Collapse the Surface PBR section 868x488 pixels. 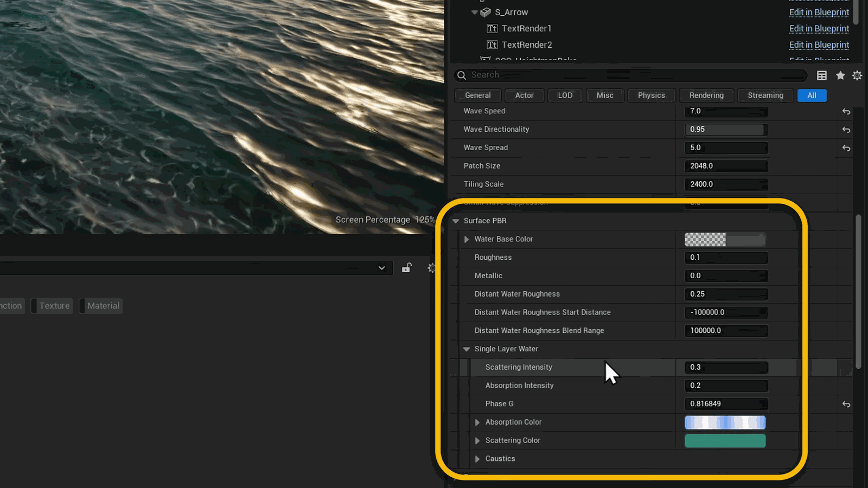point(456,221)
